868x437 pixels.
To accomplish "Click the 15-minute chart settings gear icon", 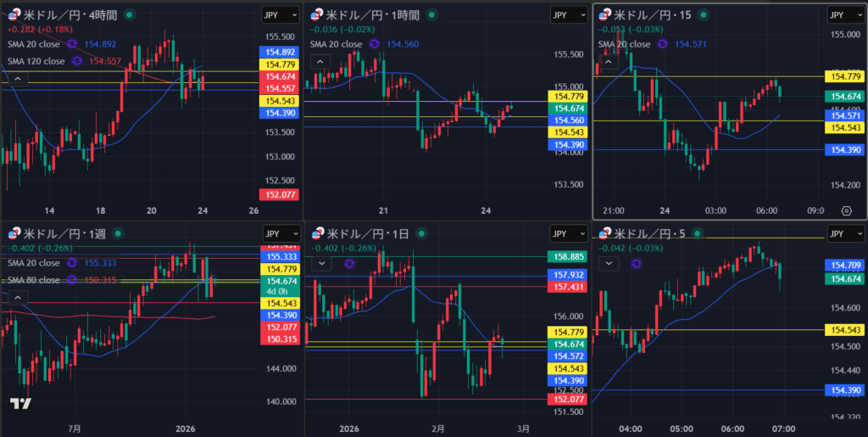I will tap(846, 210).
